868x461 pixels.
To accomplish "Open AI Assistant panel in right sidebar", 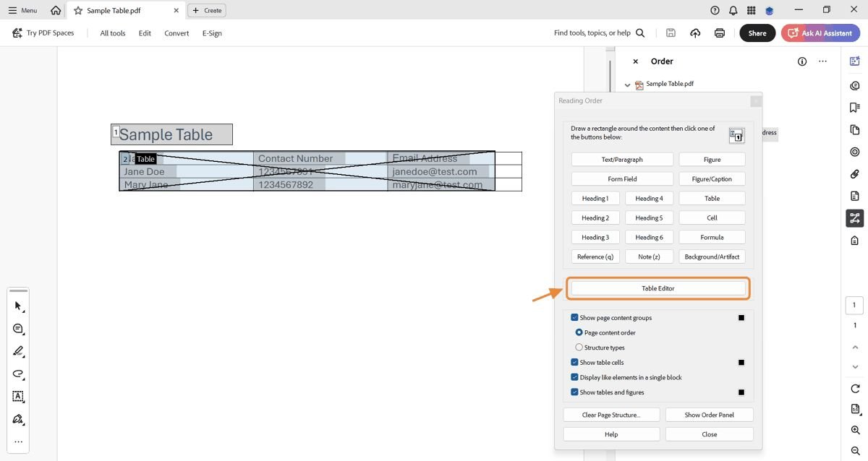I will pos(855,63).
